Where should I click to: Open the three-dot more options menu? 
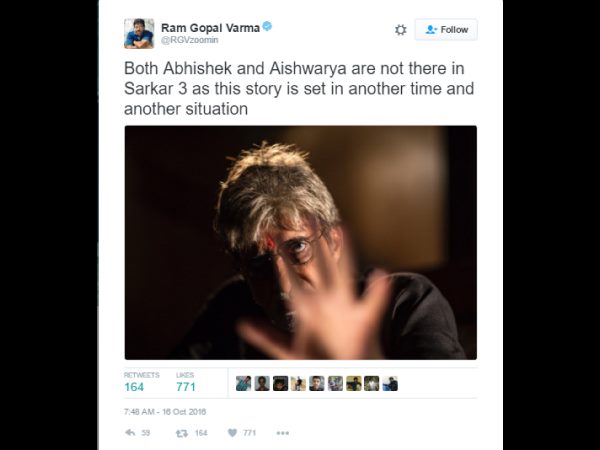(x=282, y=433)
